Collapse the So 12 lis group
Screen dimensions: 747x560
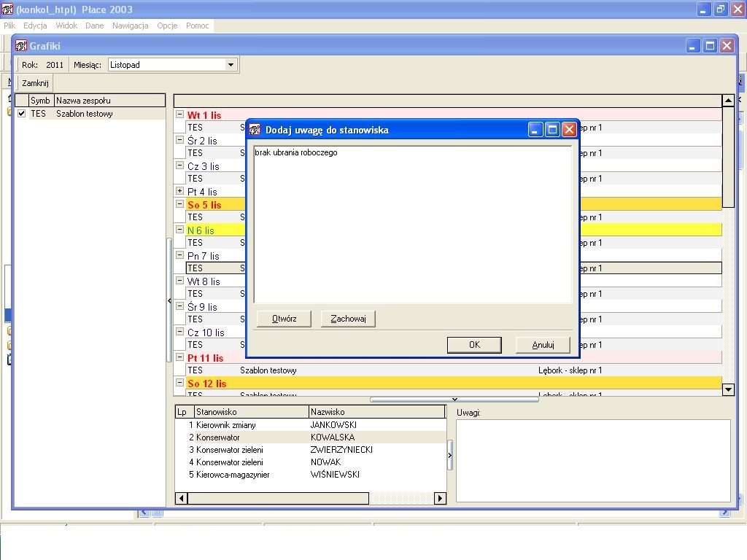(x=179, y=383)
